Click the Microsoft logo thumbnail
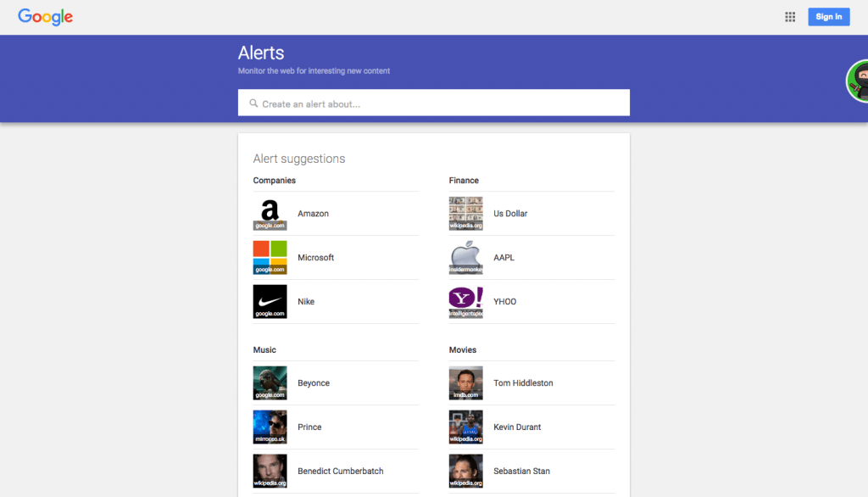Viewport: 868px width, 497px height. pyautogui.click(x=270, y=258)
